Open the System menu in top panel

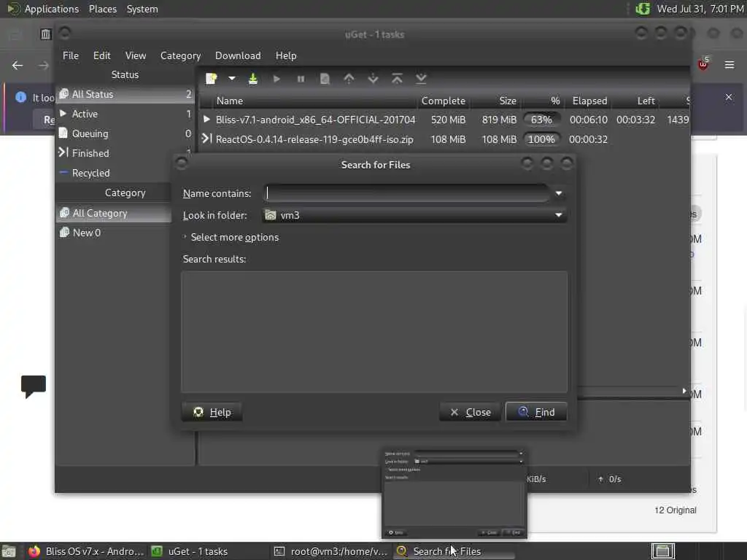[142, 9]
